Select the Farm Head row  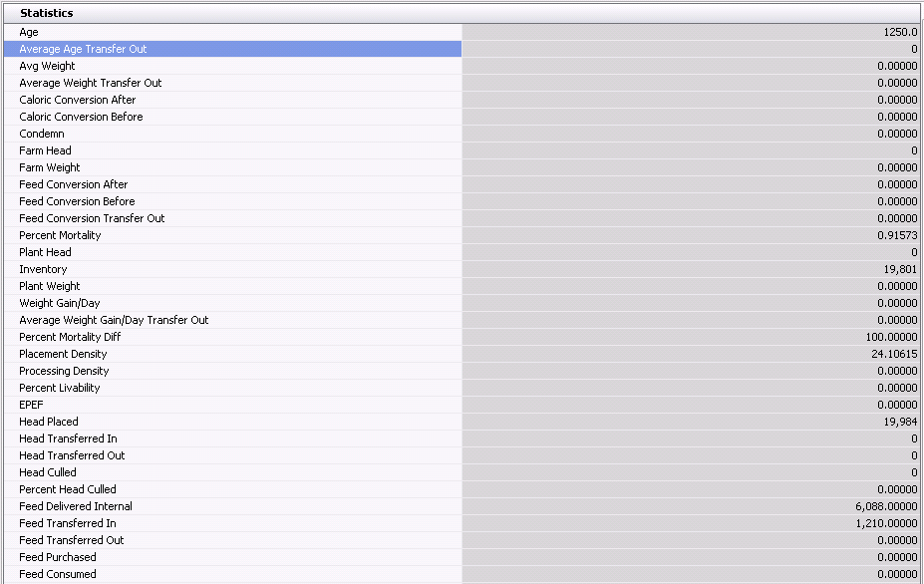[45, 150]
